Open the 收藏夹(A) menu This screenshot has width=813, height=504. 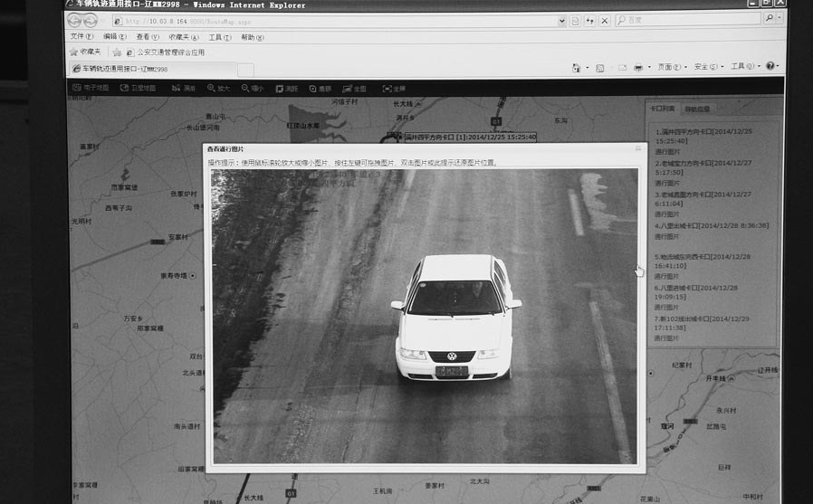[184, 37]
